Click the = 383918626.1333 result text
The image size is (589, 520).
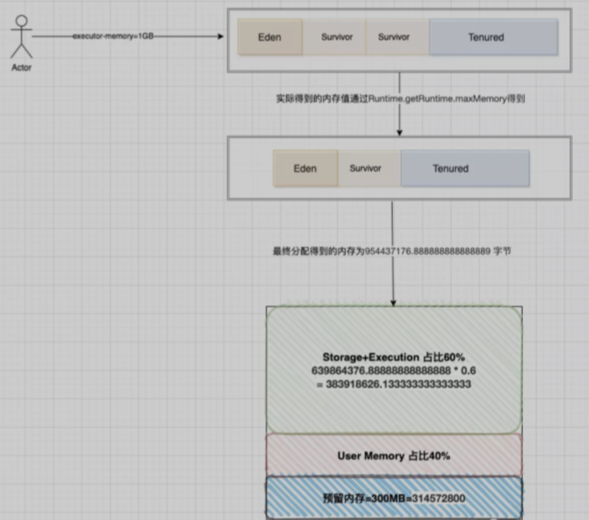pos(394,384)
